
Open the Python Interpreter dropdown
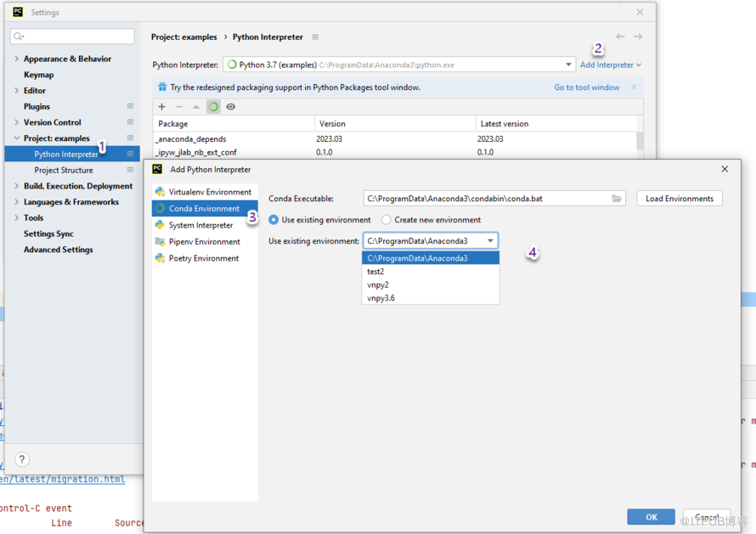point(568,65)
